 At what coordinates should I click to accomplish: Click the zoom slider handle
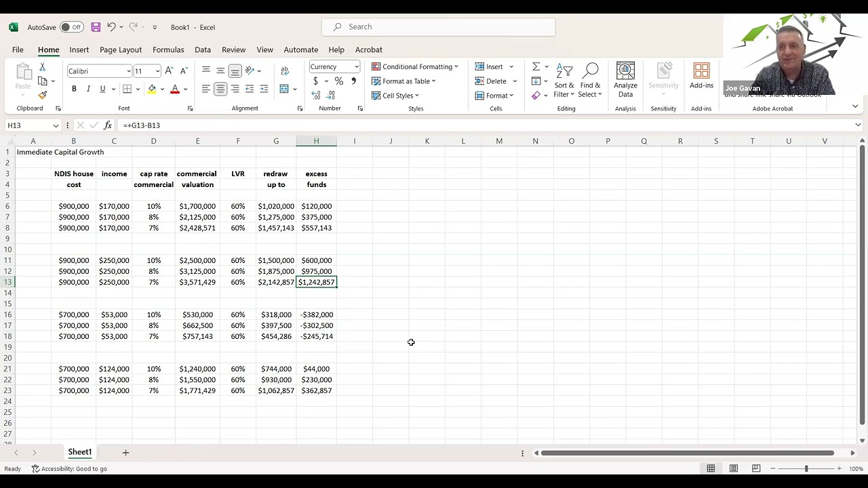806,468
